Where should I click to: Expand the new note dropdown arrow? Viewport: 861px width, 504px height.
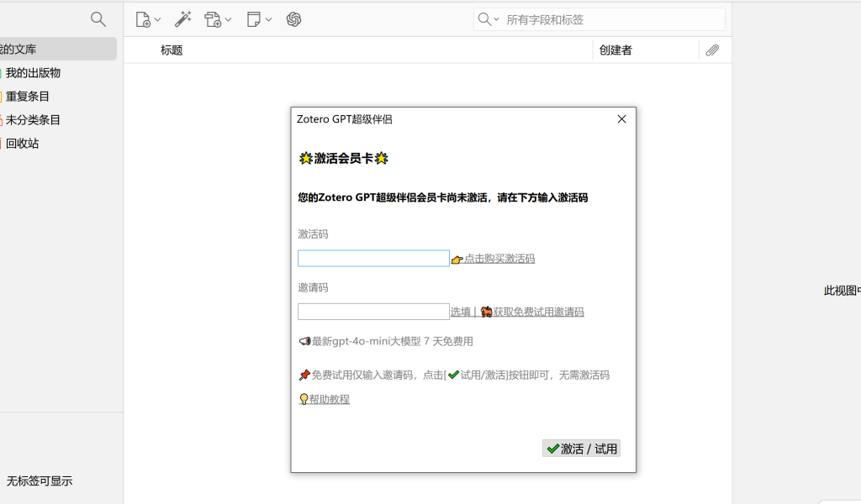click(268, 20)
